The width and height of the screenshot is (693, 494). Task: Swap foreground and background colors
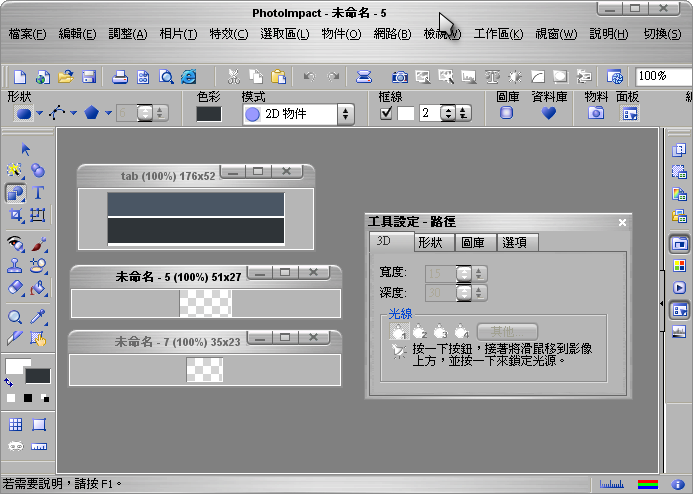8,382
